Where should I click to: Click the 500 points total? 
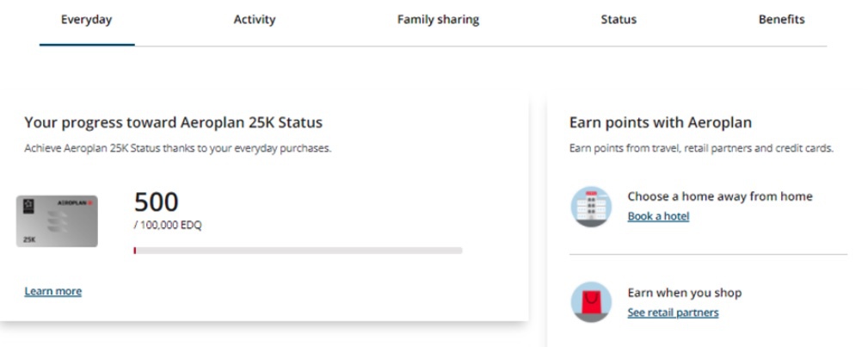pos(157,202)
